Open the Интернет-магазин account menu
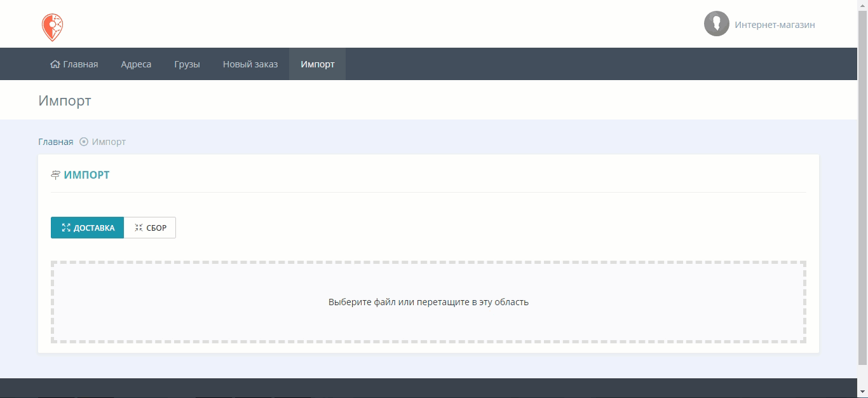Viewport: 868px width, 398px height. coord(775,25)
